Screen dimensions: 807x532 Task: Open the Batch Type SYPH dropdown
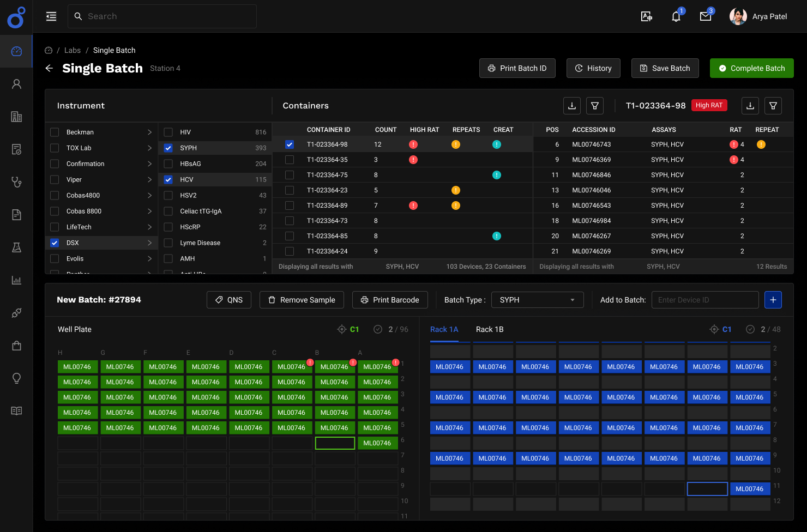click(538, 300)
